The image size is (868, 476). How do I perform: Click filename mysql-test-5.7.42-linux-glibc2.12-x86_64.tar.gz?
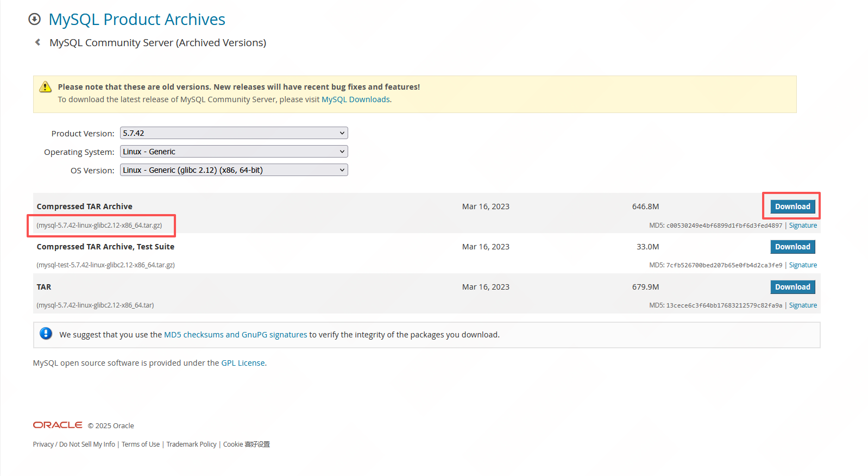pos(106,265)
